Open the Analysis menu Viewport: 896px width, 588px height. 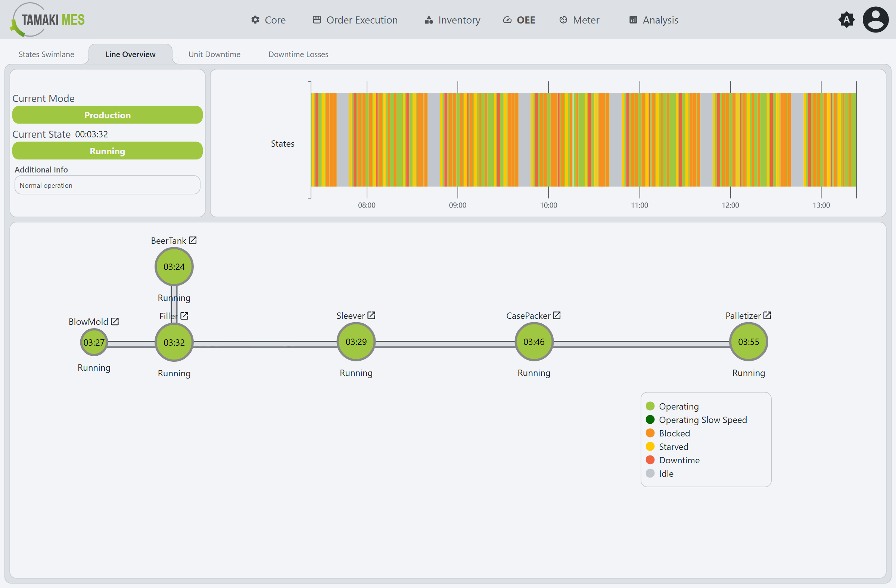[654, 20]
